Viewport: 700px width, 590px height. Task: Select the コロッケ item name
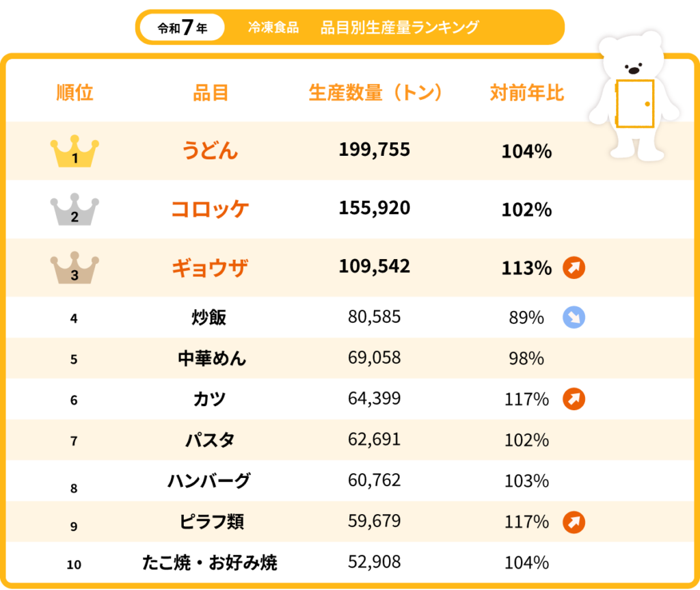click(210, 209)
